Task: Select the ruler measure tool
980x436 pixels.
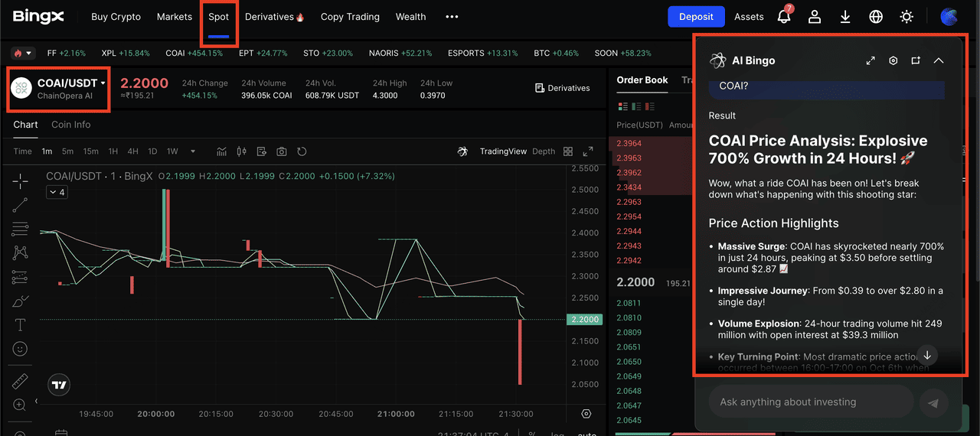Action: coord(21,382)
